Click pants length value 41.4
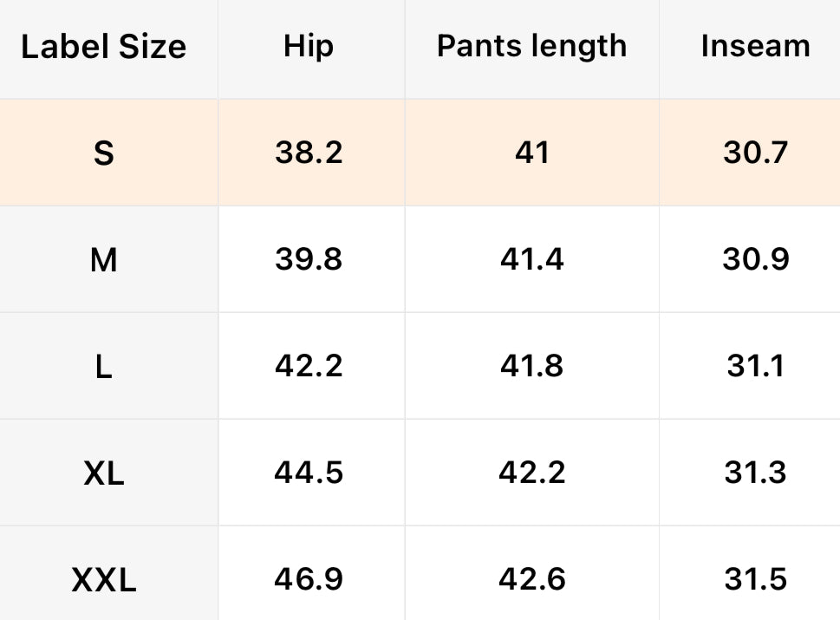The width and height of the screenshot is (840, 620). click(x=531, y=259)
